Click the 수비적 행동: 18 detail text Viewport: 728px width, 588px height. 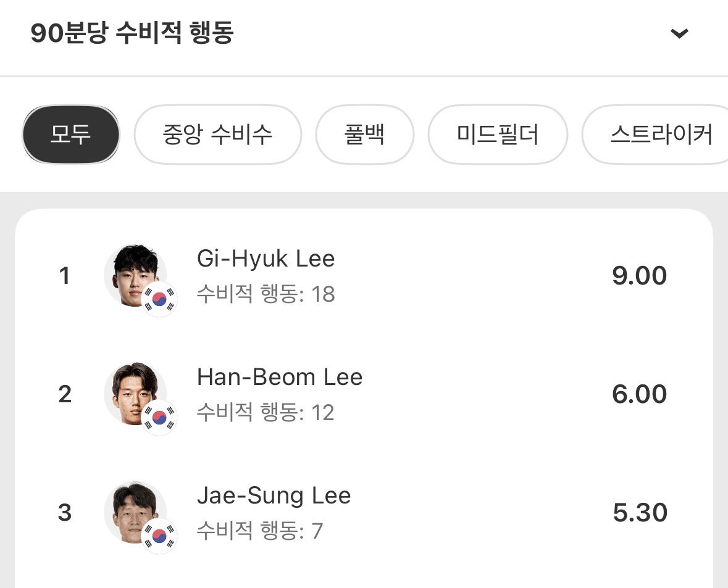pyautogui.click(x=266, y=294)
